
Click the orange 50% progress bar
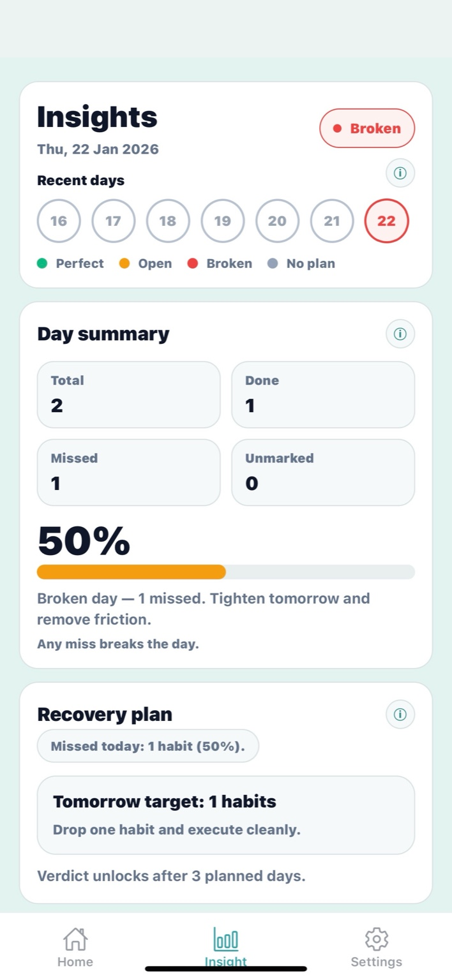click(131, 572)
